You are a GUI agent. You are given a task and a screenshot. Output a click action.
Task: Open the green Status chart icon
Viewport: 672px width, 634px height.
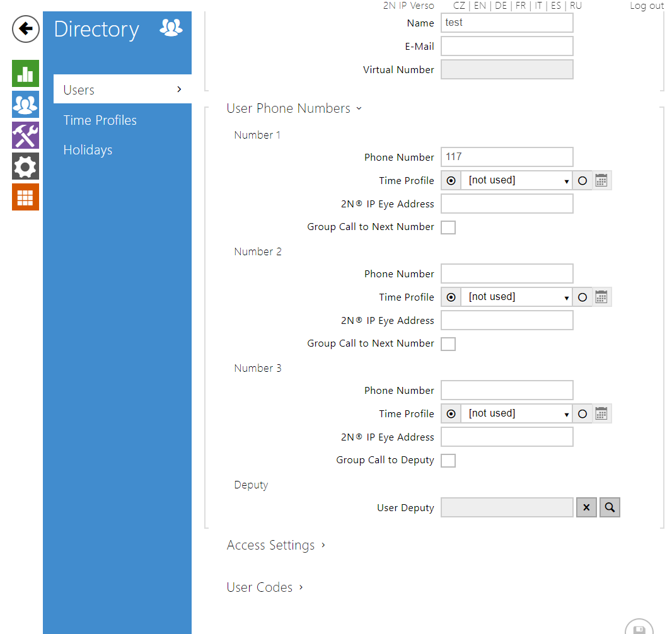pos(25,74)
